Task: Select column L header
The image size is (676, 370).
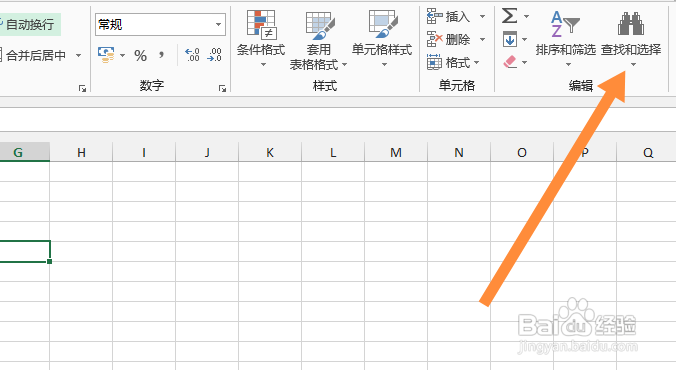Action: click(333, 152)
